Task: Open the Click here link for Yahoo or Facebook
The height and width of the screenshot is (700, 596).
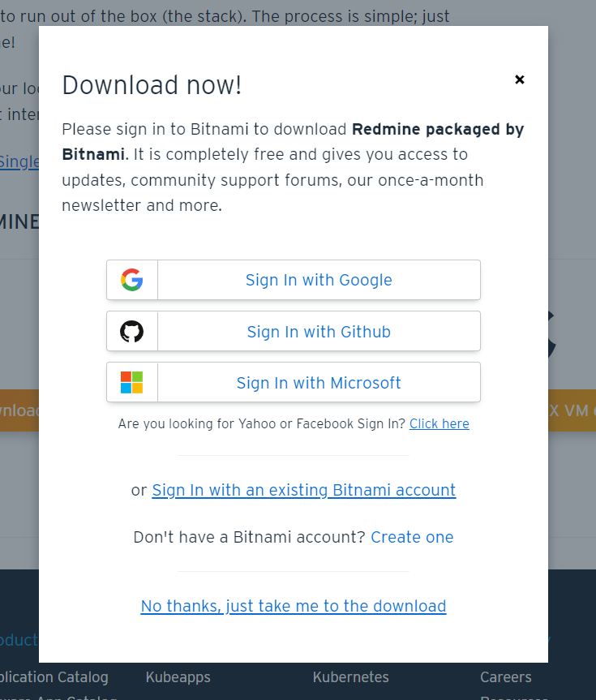Action: tap(439, 423)
